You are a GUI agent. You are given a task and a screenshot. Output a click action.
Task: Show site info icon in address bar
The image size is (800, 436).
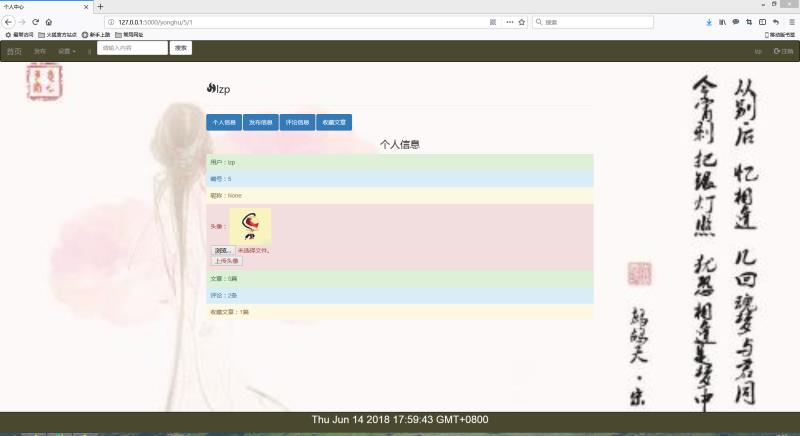tap(111, 22)
